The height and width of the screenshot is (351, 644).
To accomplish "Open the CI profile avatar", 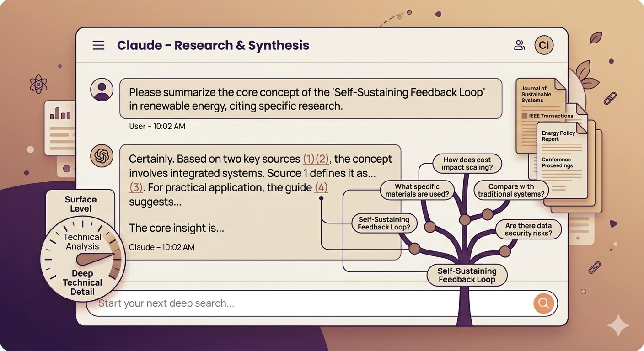I will (x=544, y=45).
